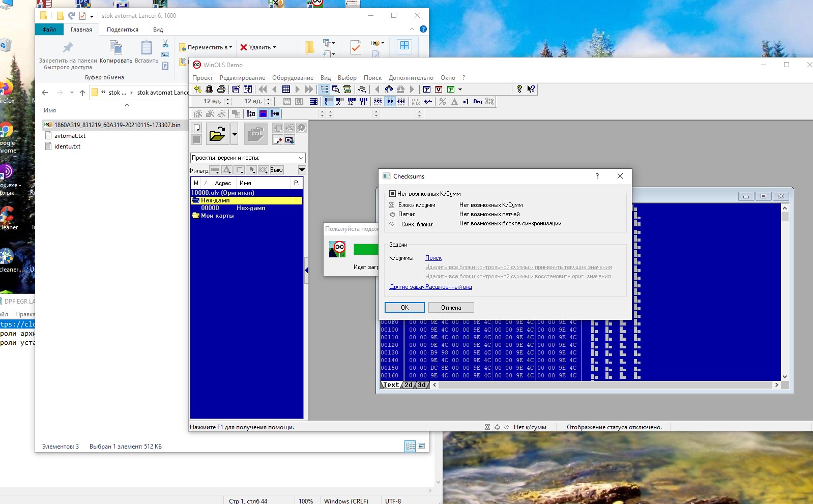
Task: Click the context help arrow-question icon
Action: tap(531, 90)
